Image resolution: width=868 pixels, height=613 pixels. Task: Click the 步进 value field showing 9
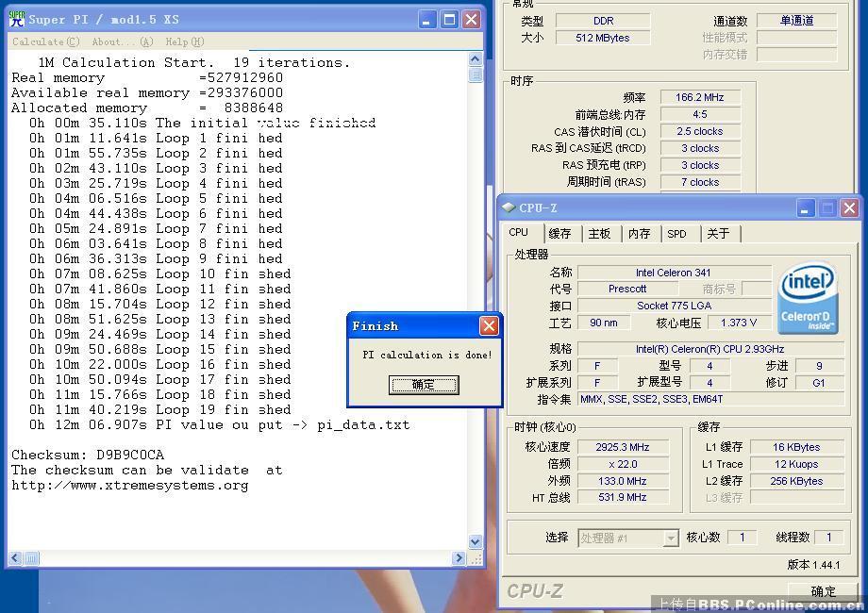(819, 366)
